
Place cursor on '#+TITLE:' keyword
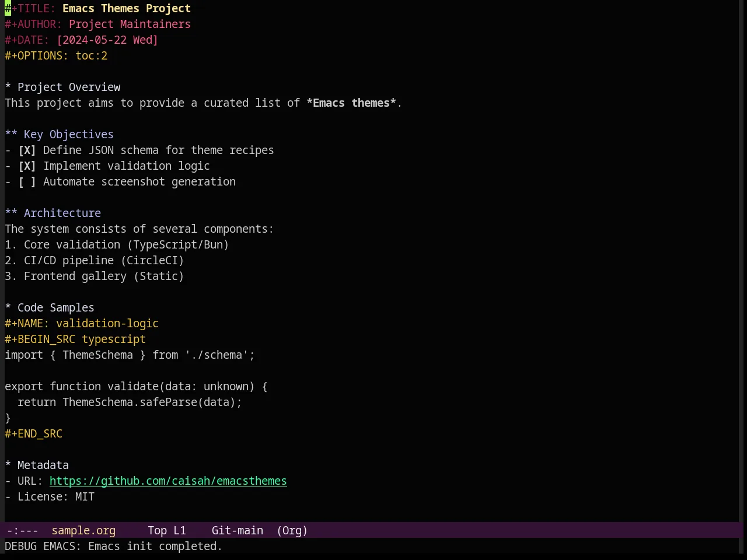click(30, 8)
